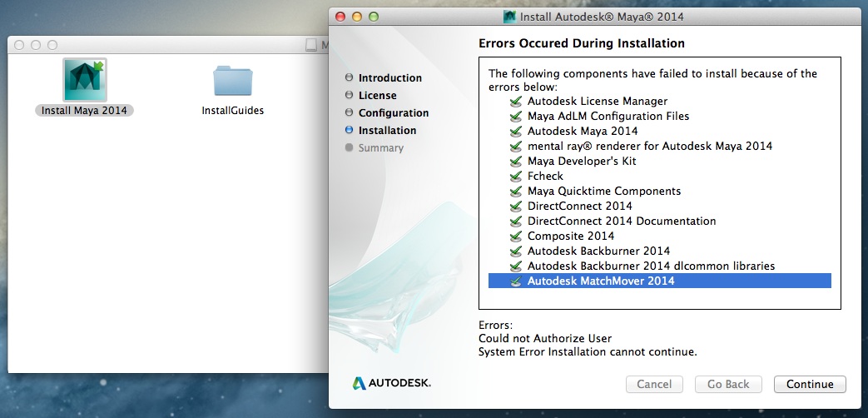Click the 'Could not Authorize User' error text

[545, 338]
